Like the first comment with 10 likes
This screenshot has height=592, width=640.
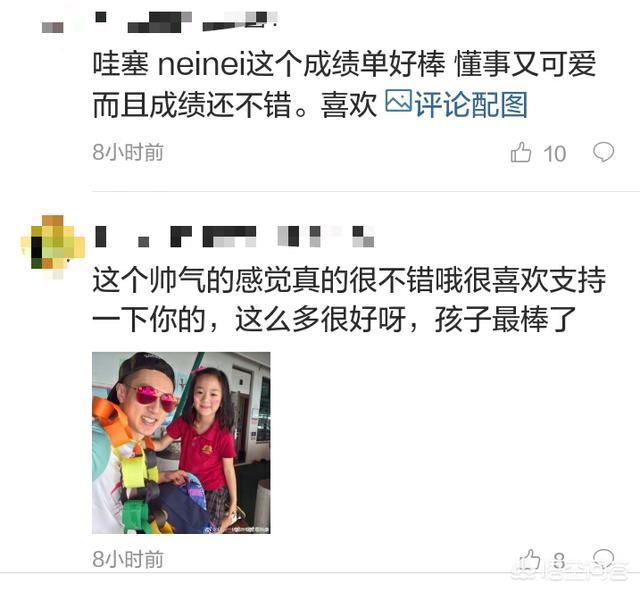tap(521, 153)
